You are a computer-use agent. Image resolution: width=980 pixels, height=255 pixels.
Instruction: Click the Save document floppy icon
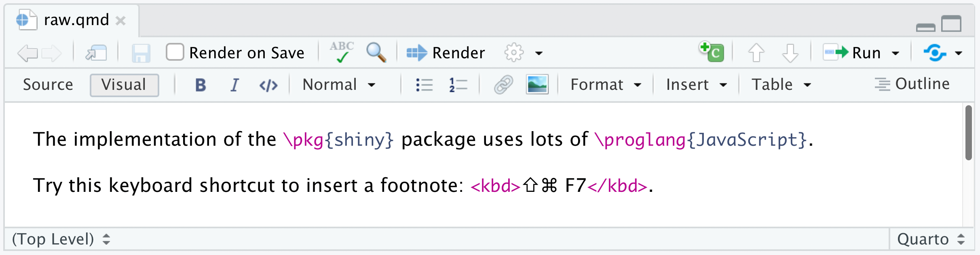click(x=141, y=53)
